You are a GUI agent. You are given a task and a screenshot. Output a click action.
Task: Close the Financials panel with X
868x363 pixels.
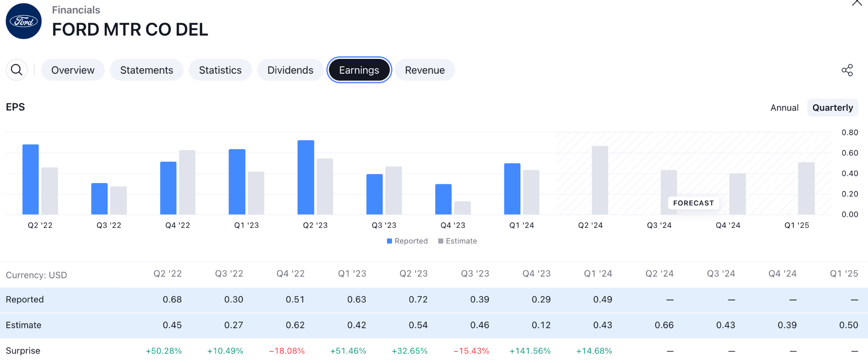tap(857, 3)
